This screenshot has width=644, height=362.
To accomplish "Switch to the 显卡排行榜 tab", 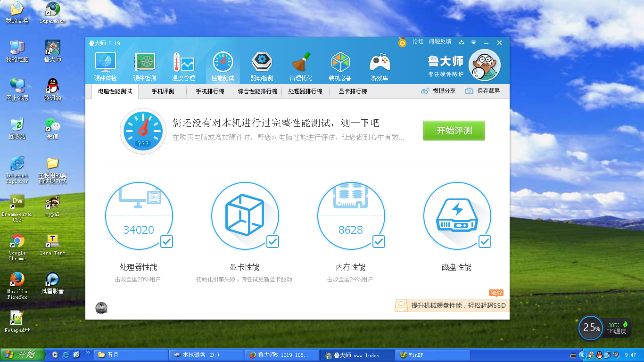I will [x=353, y=91].
